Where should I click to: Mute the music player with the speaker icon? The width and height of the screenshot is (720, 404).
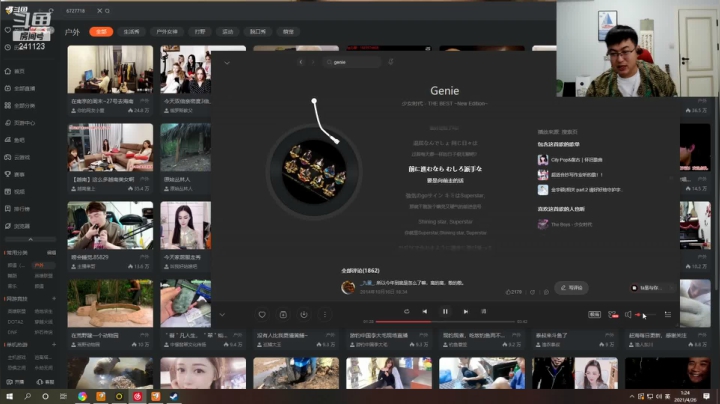pos(628,314)
